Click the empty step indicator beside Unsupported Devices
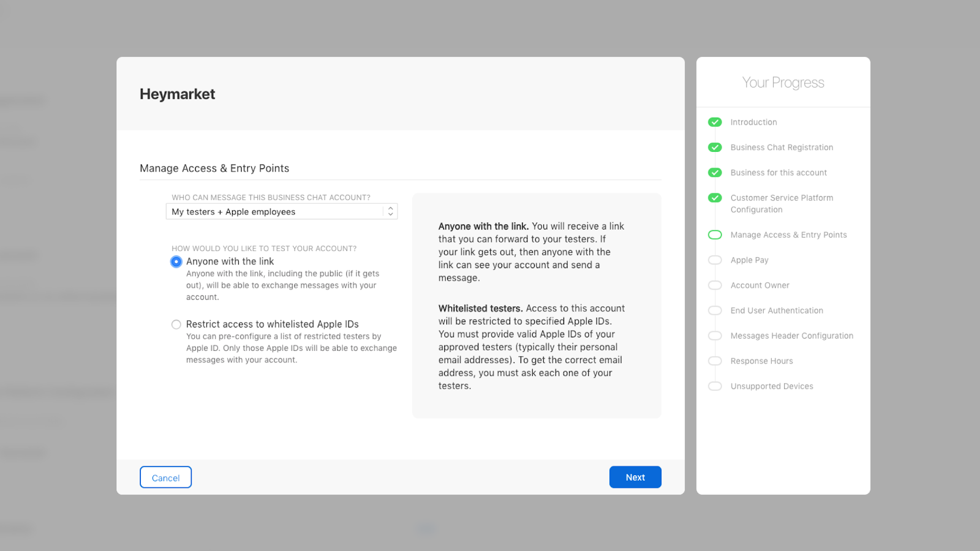The height and width of the screenshot is (551, 980). (x=715, y=386)
